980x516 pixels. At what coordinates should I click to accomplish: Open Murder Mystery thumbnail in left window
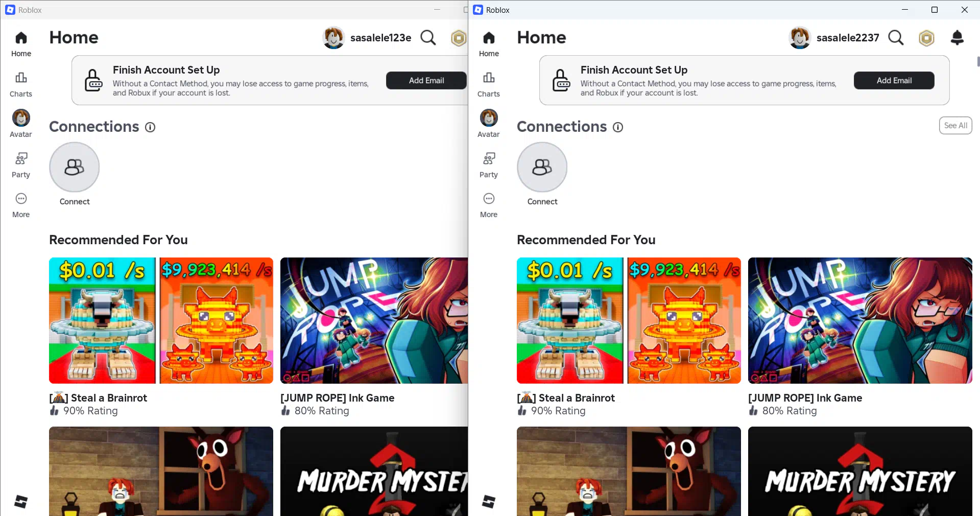pyautogui.click(x=374, y=471)
